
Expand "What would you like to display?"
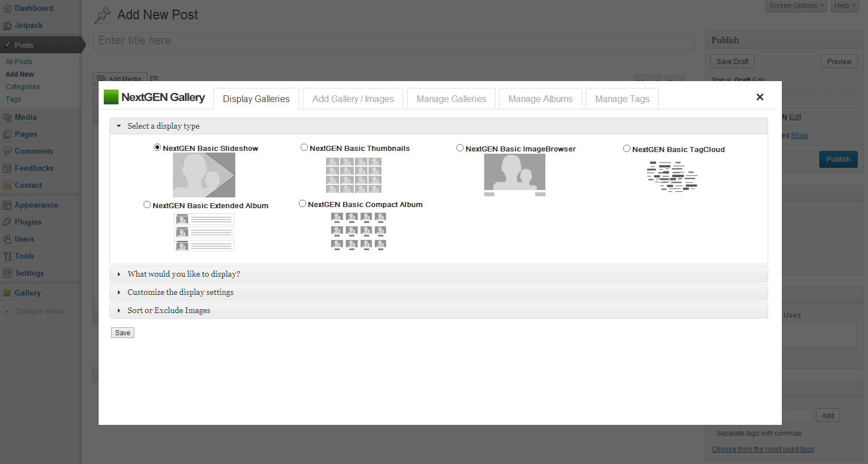[438, 274]
